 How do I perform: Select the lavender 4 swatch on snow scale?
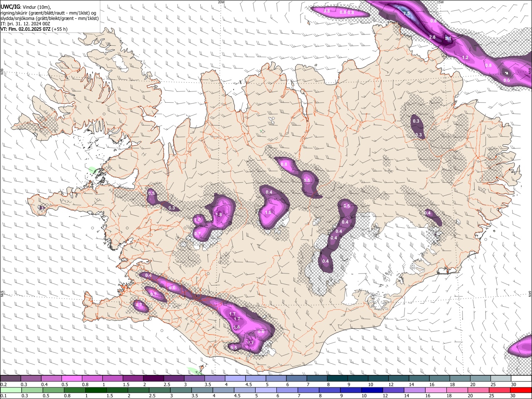coord(235,379)
